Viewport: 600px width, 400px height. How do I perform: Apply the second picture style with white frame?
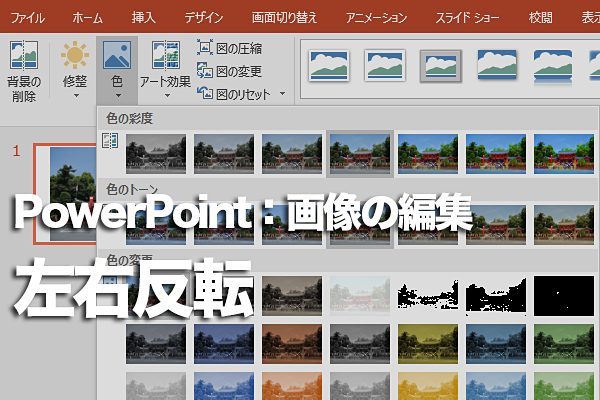point(385,65)
